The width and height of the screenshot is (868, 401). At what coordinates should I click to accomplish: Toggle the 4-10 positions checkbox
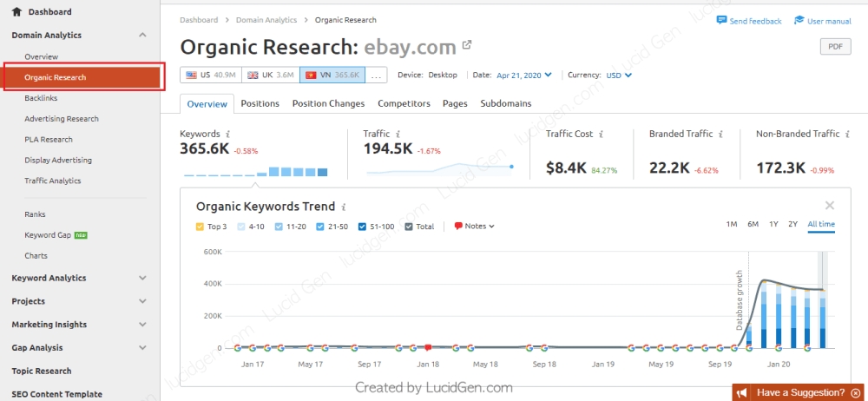pyautogui.click(x=240, y=227)
